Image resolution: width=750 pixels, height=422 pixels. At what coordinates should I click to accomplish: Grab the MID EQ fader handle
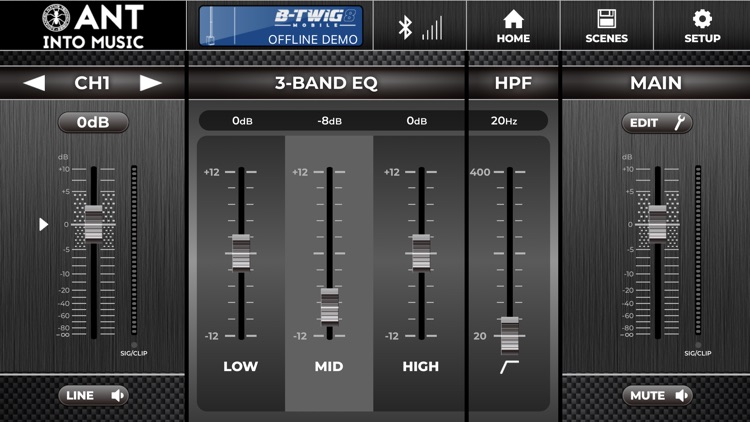pos(330,307)
